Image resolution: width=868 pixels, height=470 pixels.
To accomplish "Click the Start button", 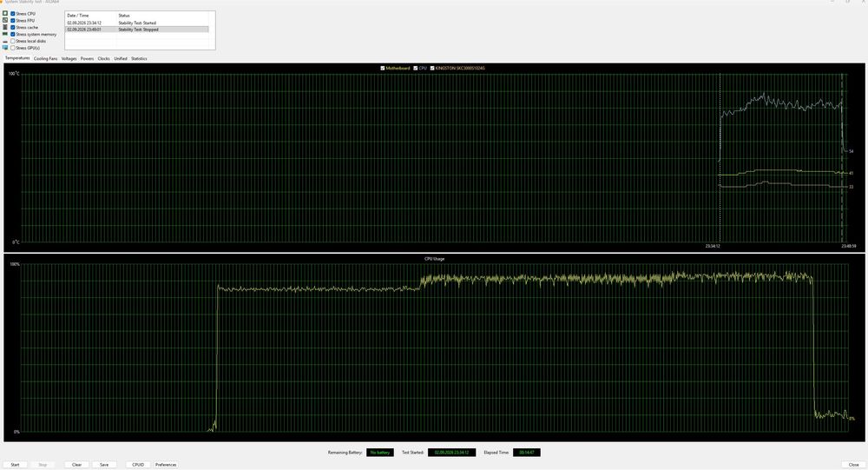I will [x=15, y=465].
